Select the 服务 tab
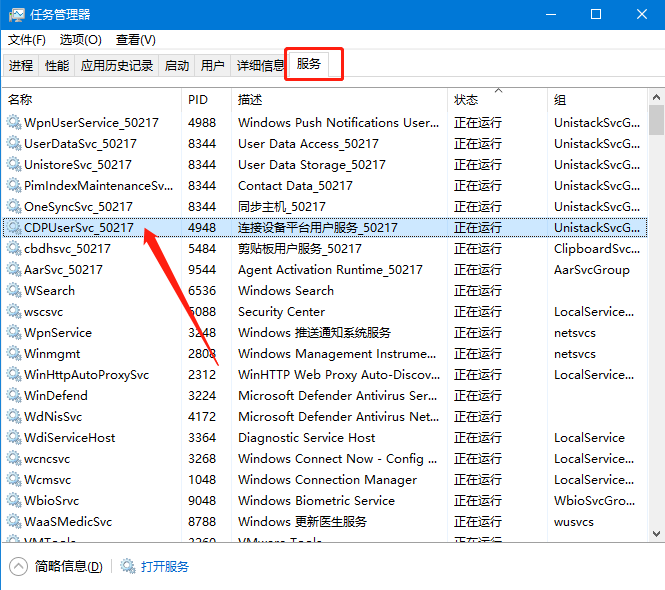 pyautogui.click(x=309, y=64)
